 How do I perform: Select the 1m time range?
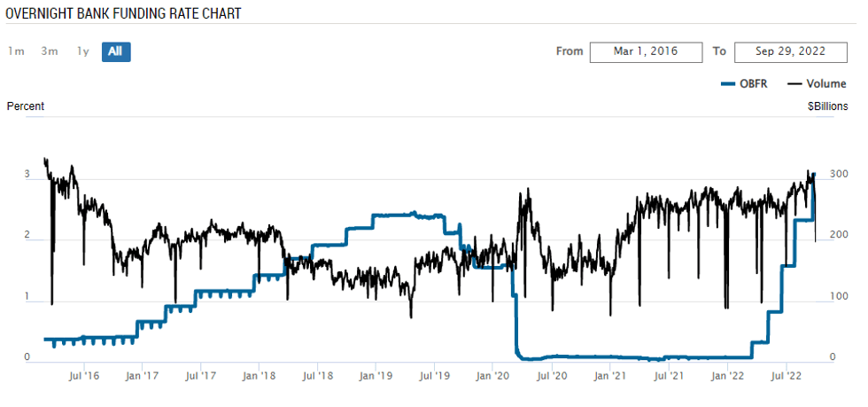click(x=16, y=51)
